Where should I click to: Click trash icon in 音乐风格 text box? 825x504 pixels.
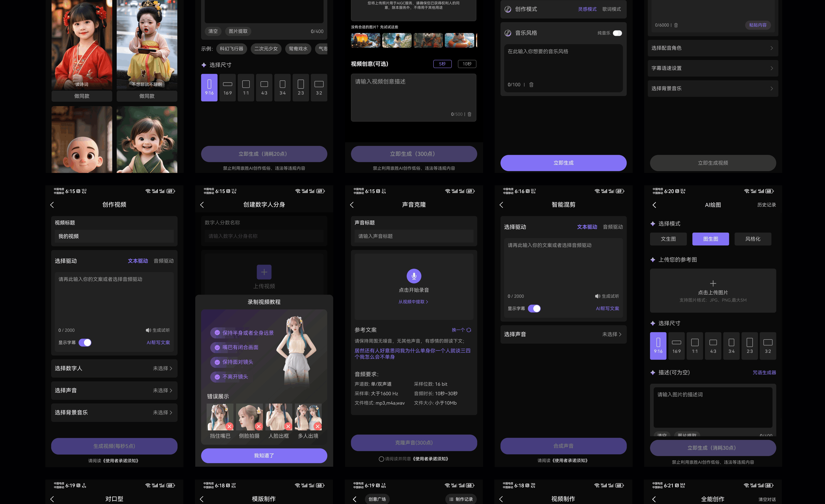[531, 85]
